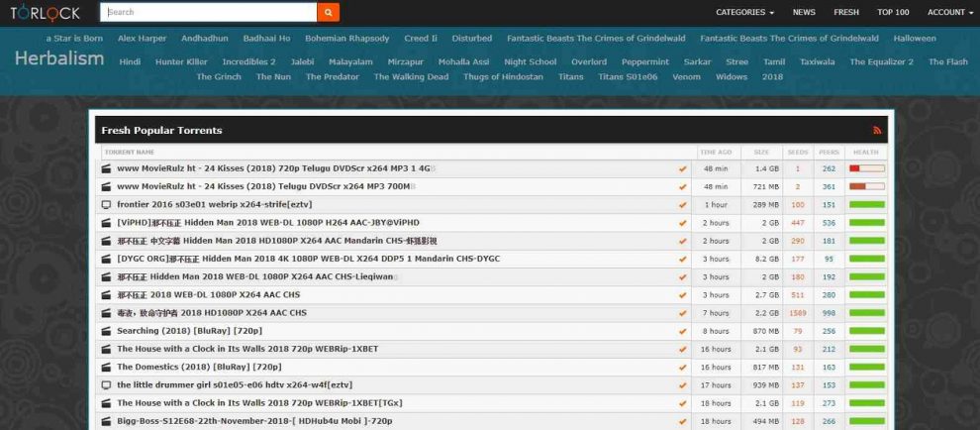Open the Categories dropdown menu
This screenshot has height=430, width=980.
[744, 12]
